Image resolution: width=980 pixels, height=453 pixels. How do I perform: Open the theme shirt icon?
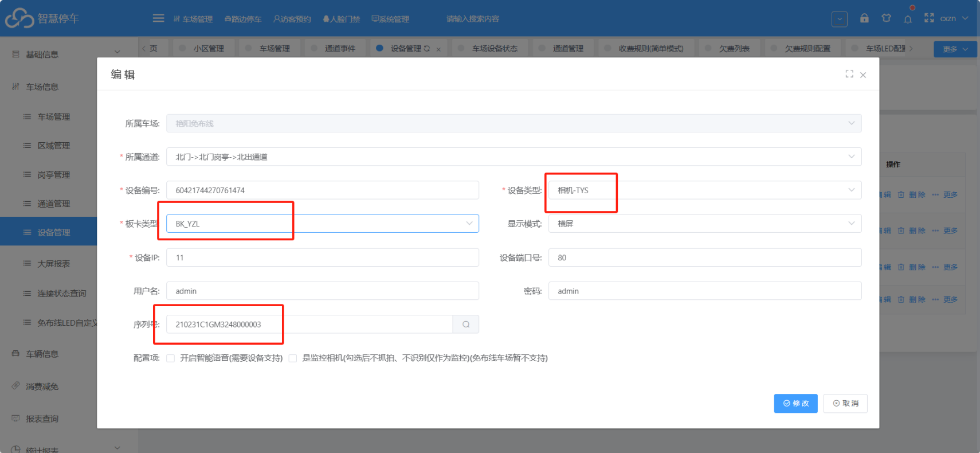[x=886, y=18]
